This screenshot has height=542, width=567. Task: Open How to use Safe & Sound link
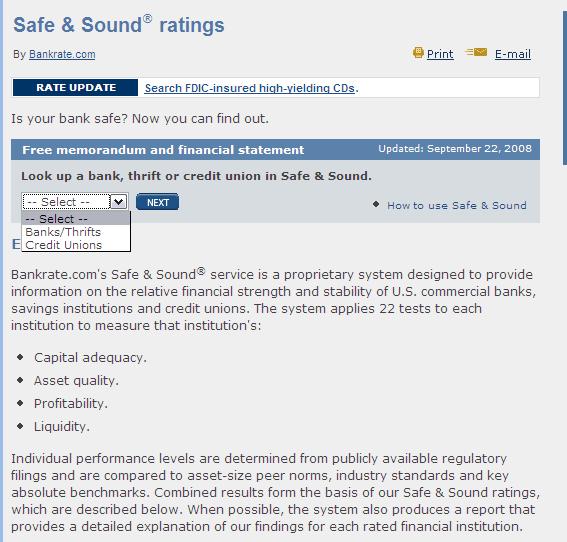[457, 205]
